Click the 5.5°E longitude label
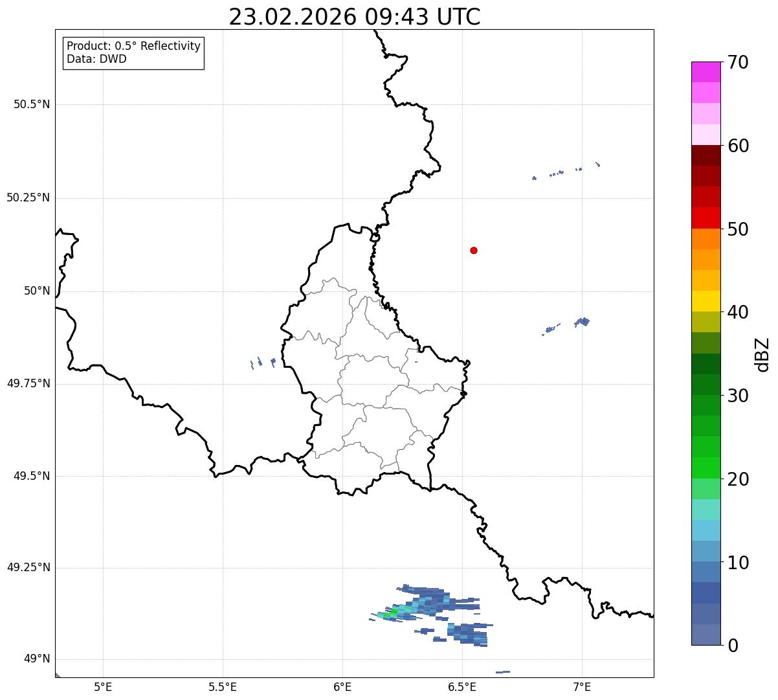The image size is (778, 700). (223, 686)
